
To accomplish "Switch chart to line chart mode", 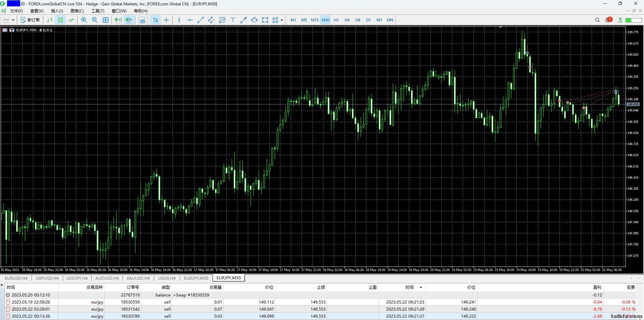I will 71,20.
